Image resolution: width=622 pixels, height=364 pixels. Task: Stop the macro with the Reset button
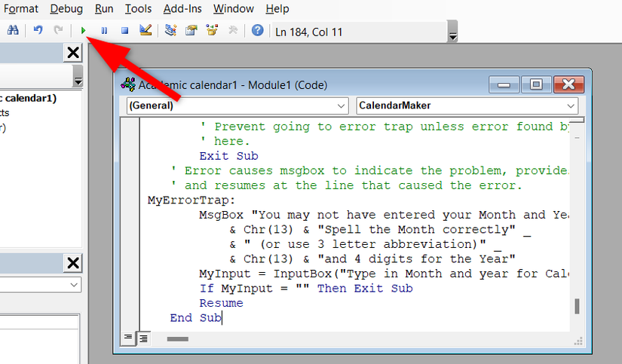click(x=124, y=30)
